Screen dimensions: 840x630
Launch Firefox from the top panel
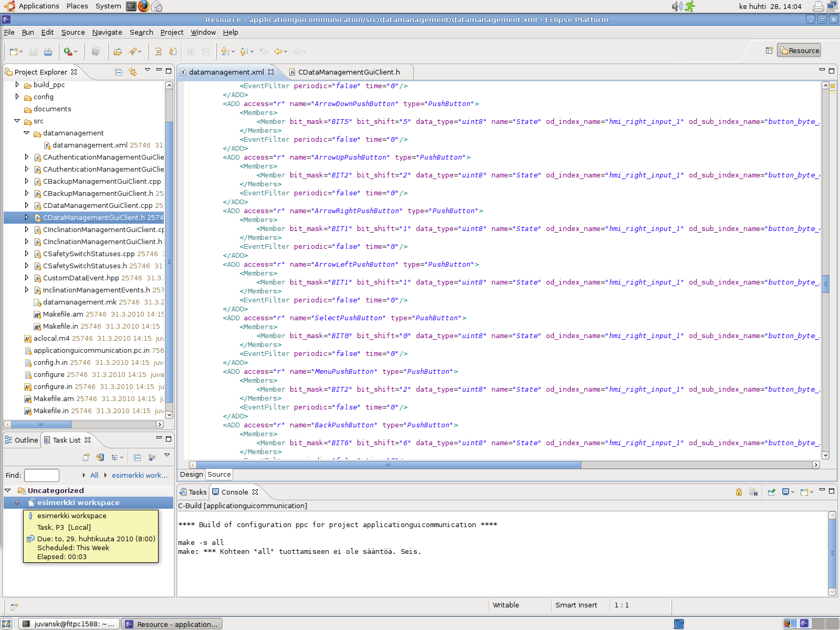pos(143,6)
